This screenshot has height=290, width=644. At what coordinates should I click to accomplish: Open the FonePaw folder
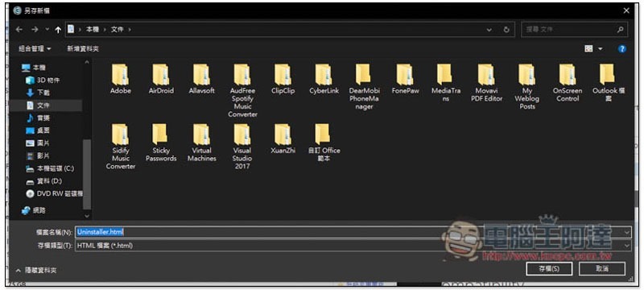pos(405,79)
